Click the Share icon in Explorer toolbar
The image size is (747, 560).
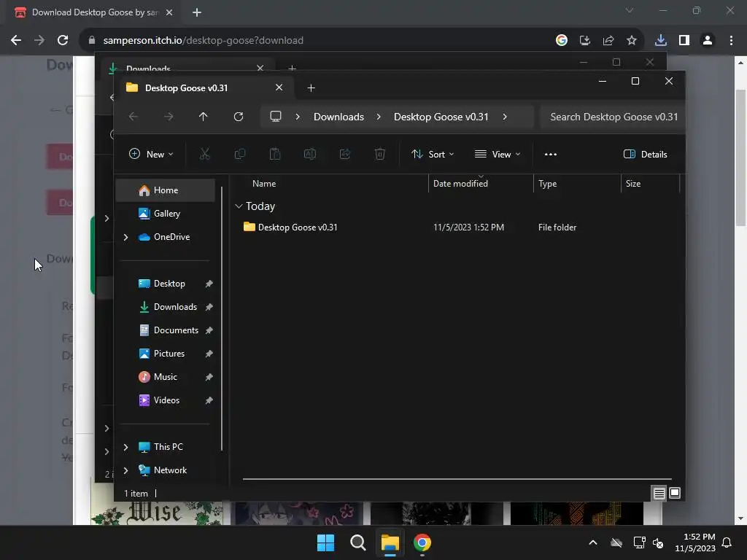point(345,155)
